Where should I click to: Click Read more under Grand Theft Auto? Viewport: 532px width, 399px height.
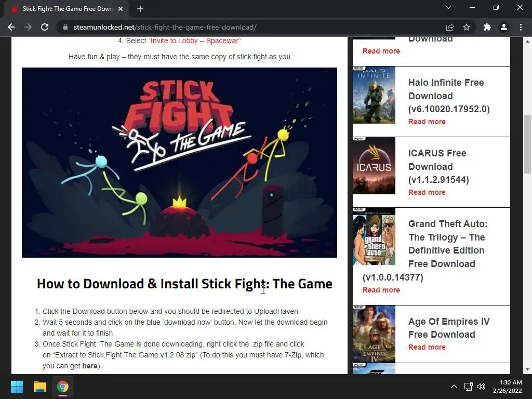tap(381, 290)
